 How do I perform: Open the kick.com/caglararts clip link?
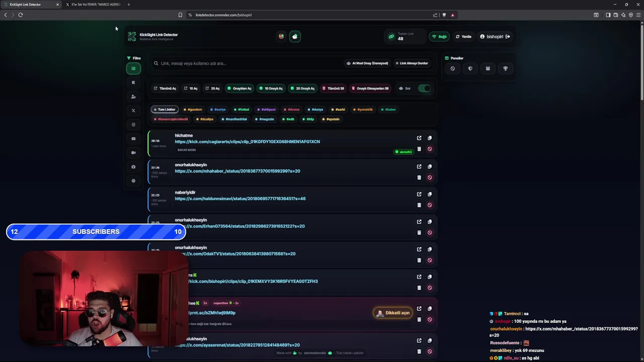coord(247,142)
